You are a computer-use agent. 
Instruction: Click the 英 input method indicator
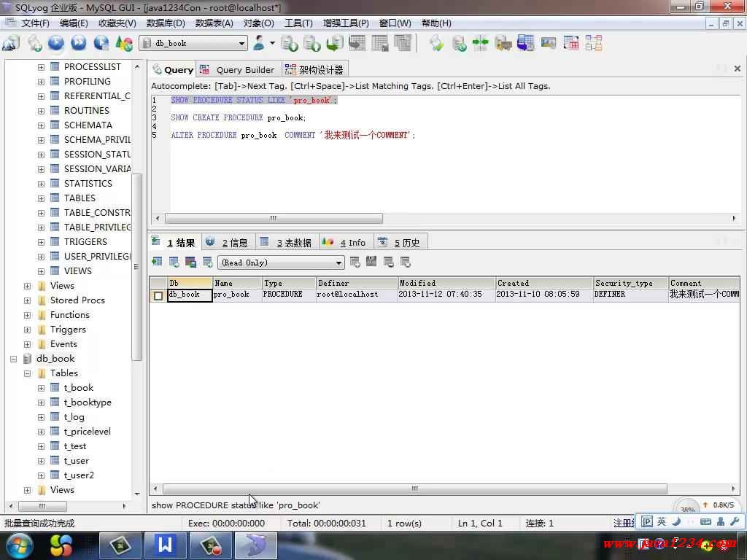point(661,522)
